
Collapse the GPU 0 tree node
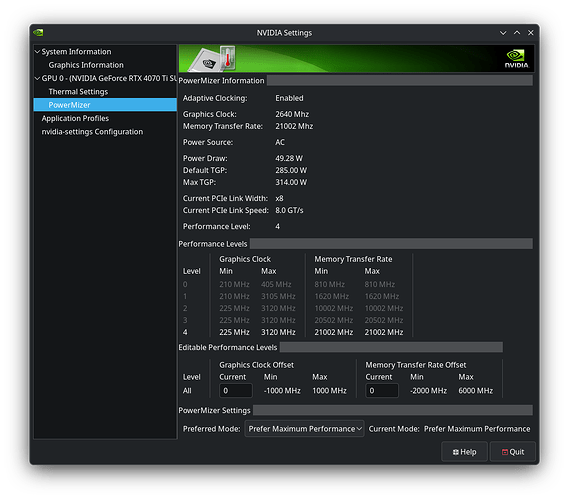(37, 78)
